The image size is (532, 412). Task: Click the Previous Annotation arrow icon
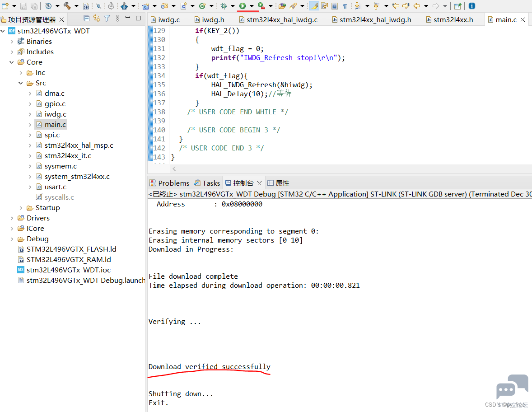377,6
